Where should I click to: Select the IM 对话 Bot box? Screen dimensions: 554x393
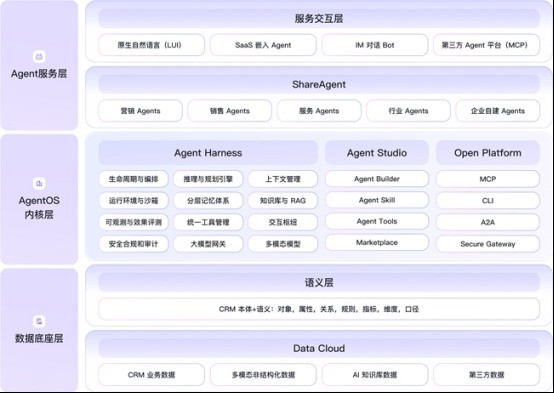point(375,45)
